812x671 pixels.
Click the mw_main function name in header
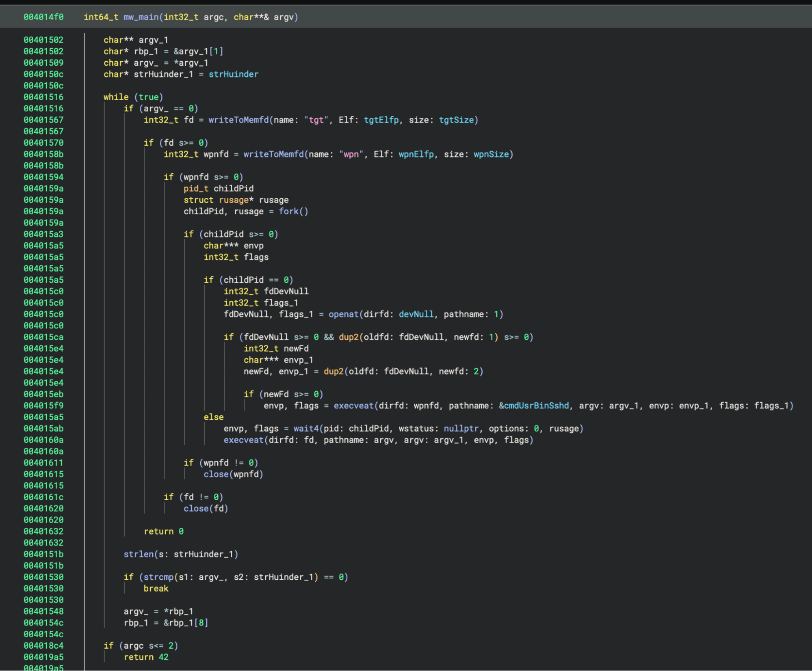(141, 17)
